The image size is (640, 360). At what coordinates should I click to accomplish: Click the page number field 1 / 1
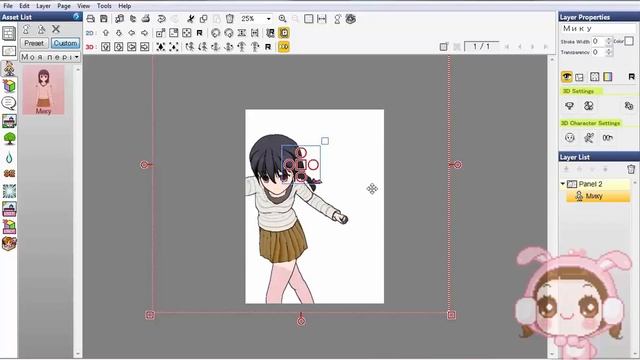(x=481, y=46)
